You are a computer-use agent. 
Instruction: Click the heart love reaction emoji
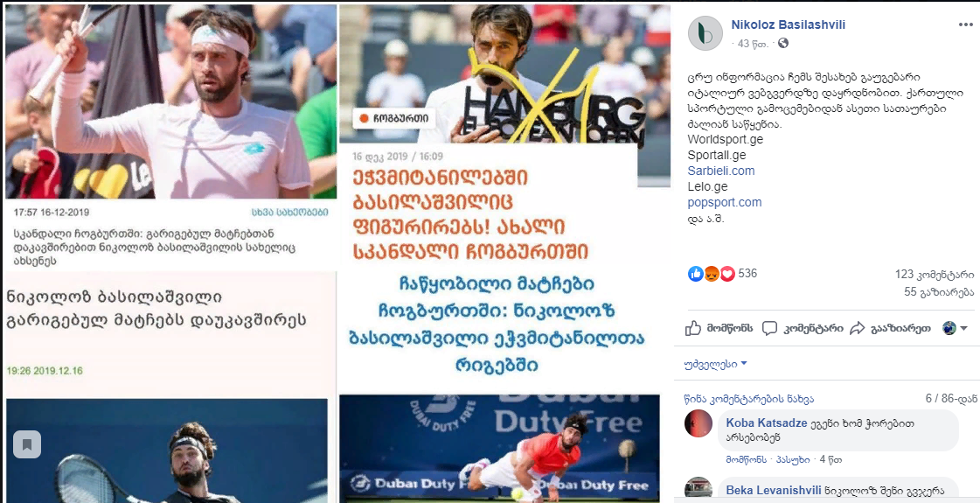coord(726,274)
